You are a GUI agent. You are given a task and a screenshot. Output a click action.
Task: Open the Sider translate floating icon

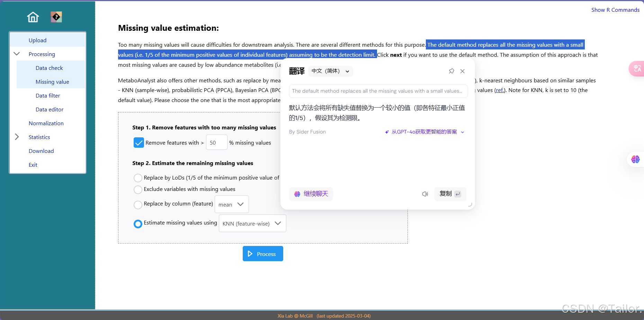637,68
